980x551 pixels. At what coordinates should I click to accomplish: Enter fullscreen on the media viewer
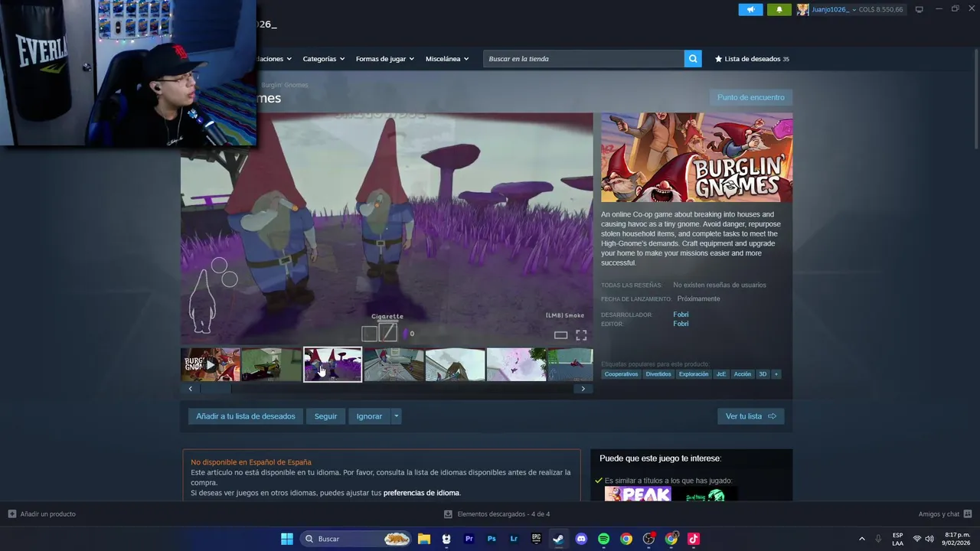(x=581, y=335)
